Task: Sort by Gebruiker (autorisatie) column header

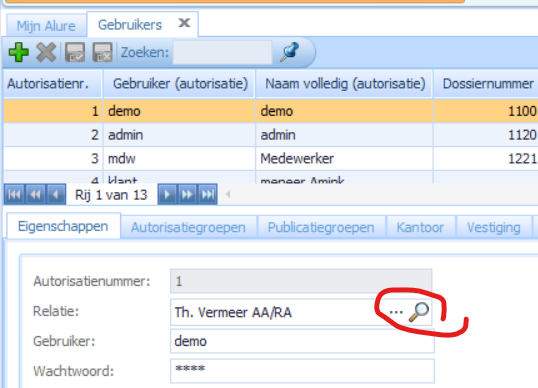Action: (179, 83)
